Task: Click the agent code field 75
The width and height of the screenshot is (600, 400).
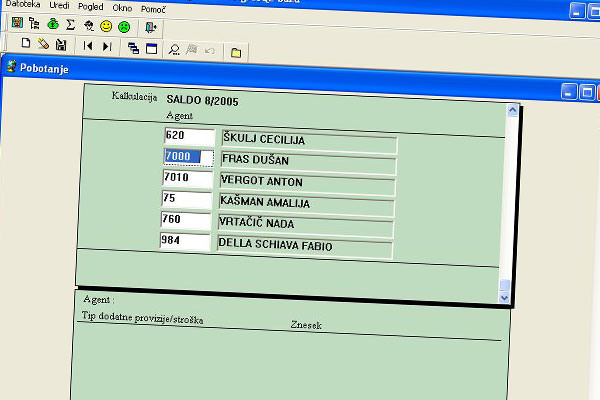Action: [x=187, y=199]
